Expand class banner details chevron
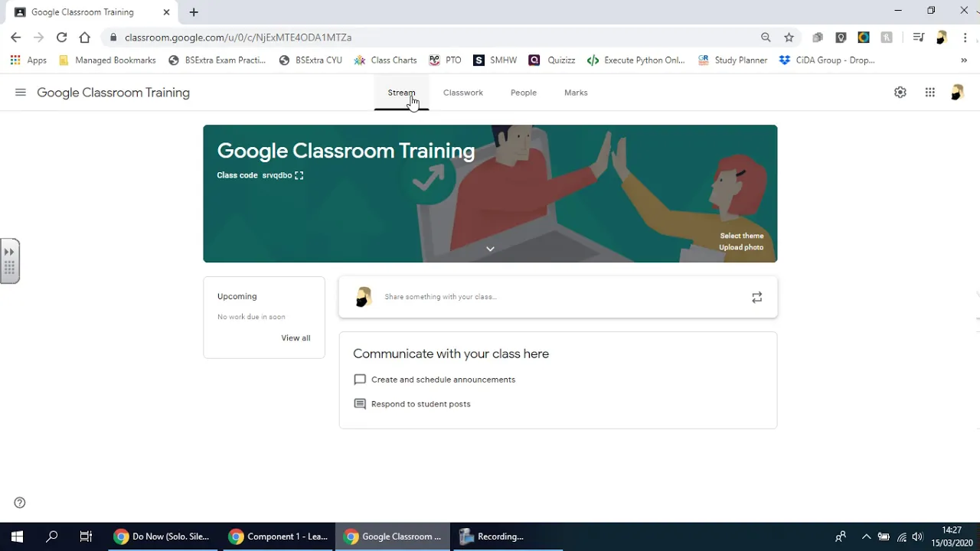 point(490,249)
